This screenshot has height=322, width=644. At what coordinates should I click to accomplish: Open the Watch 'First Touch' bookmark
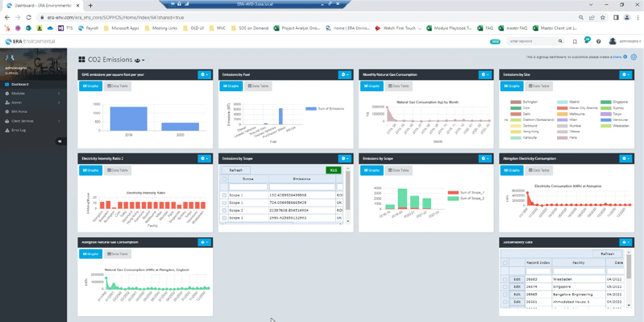coord(398,28)
